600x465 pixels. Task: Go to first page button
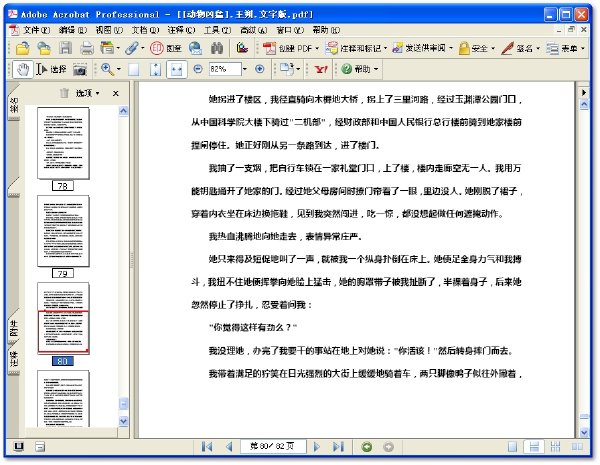207,447
